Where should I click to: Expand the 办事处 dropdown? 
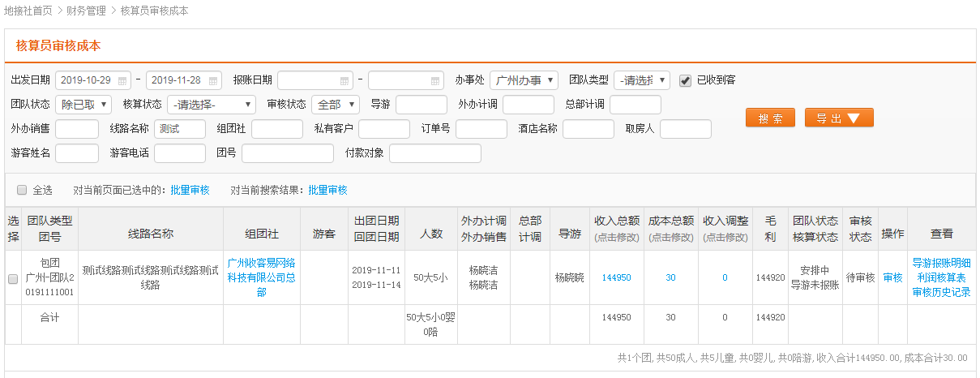(524, 80)
